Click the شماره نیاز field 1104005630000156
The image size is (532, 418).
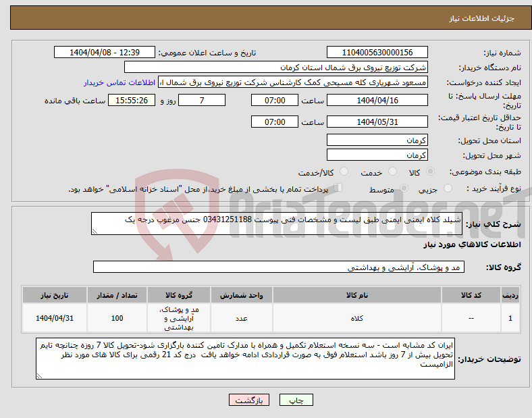click(377, 52)
